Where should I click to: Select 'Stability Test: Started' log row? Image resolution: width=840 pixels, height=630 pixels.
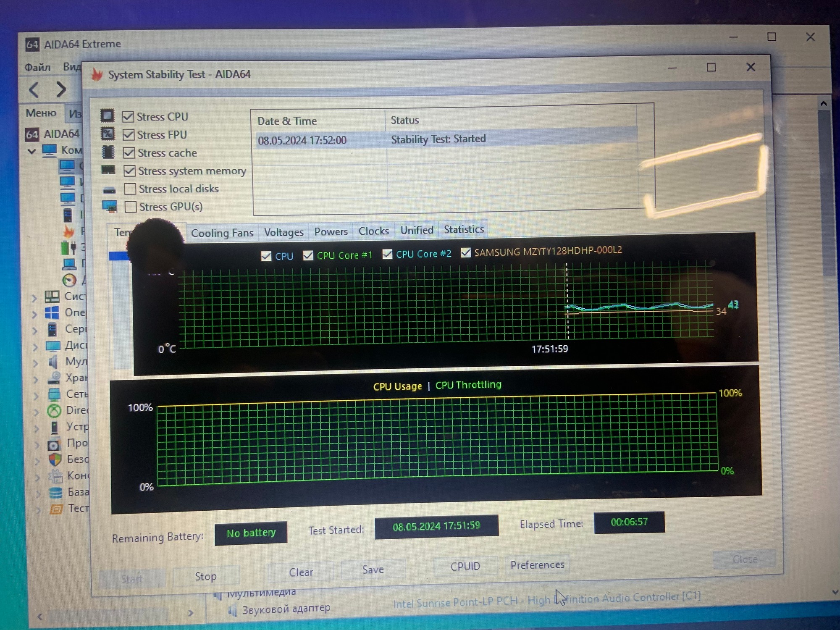446,139
